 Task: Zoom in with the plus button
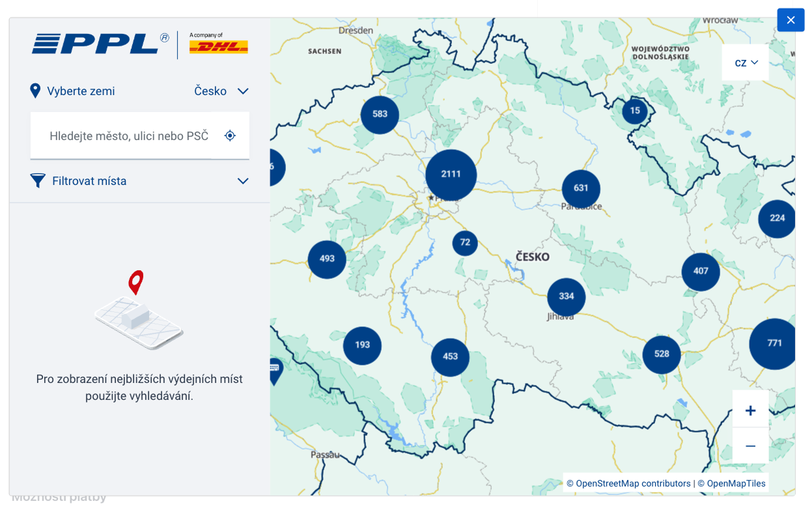click(x=750, y=410)
